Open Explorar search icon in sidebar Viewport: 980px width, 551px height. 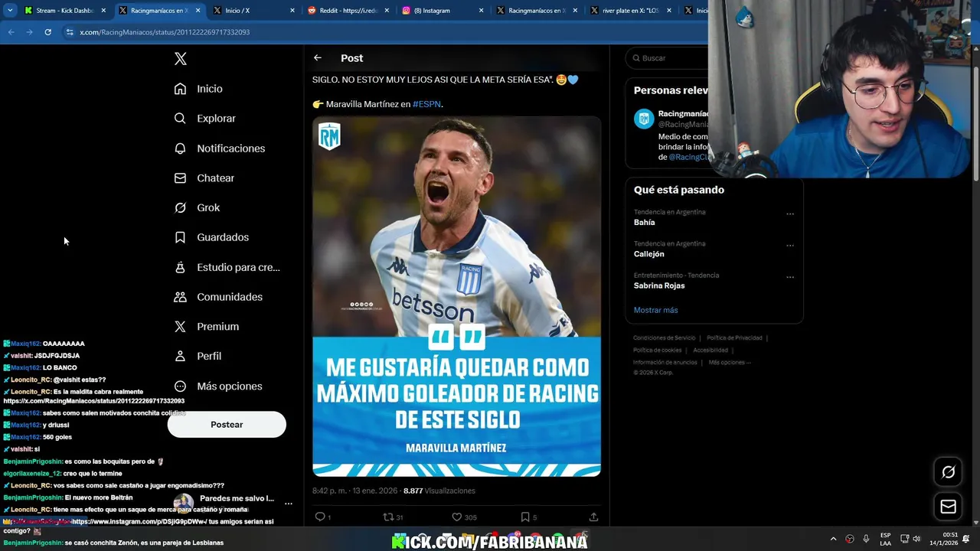click(180, 119)
